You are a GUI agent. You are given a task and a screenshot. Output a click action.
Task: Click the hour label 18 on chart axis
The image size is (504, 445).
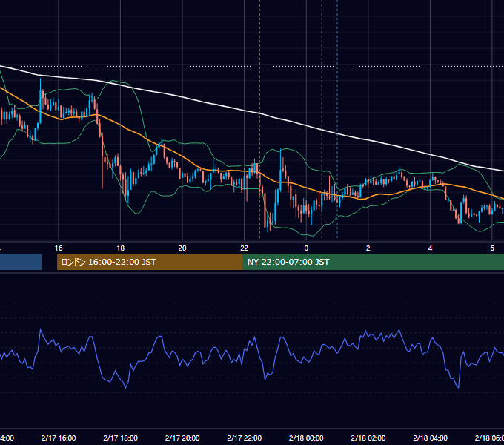(121, 248)
